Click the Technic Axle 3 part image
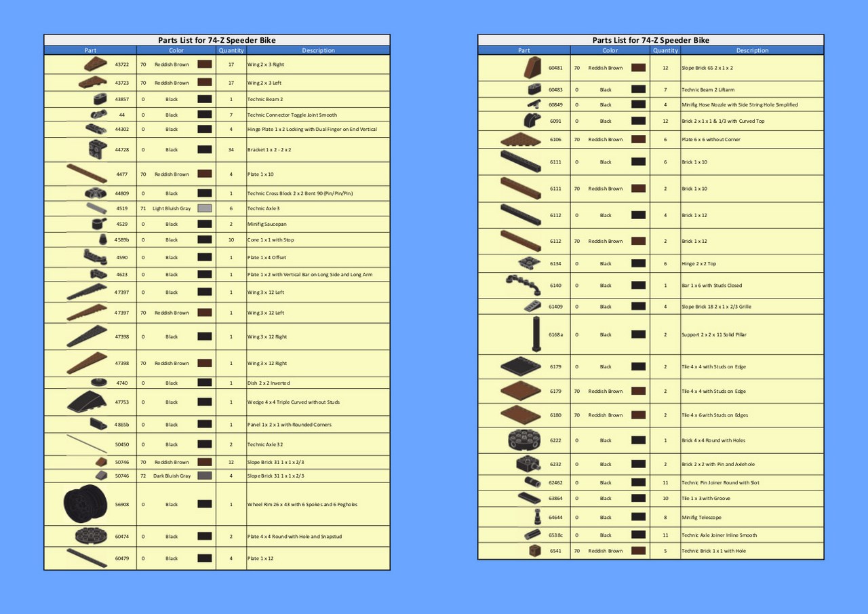Screen dimensions: 868x614 (x=97, y=208)
